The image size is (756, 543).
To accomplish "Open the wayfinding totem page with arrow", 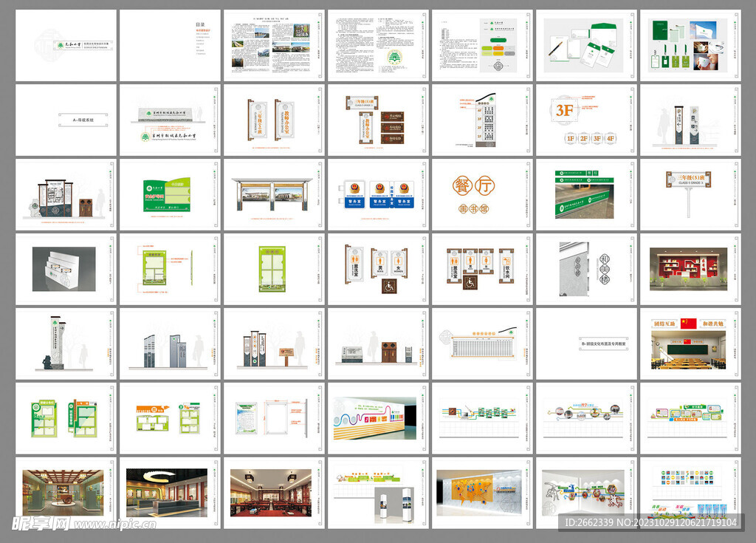I will click(691, 120).
